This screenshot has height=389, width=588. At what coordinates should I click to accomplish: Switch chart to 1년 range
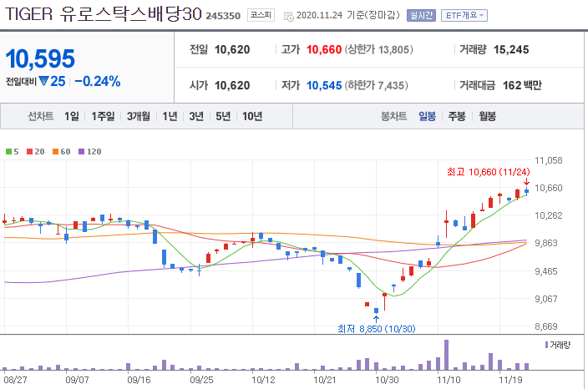pos(170,117)
